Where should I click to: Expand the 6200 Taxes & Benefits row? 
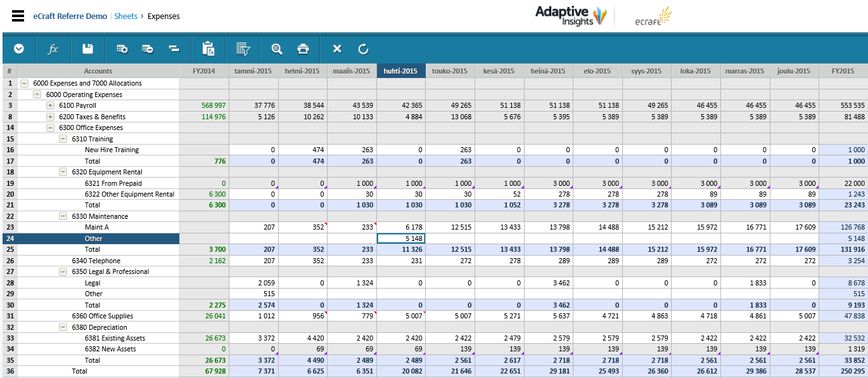50,117
